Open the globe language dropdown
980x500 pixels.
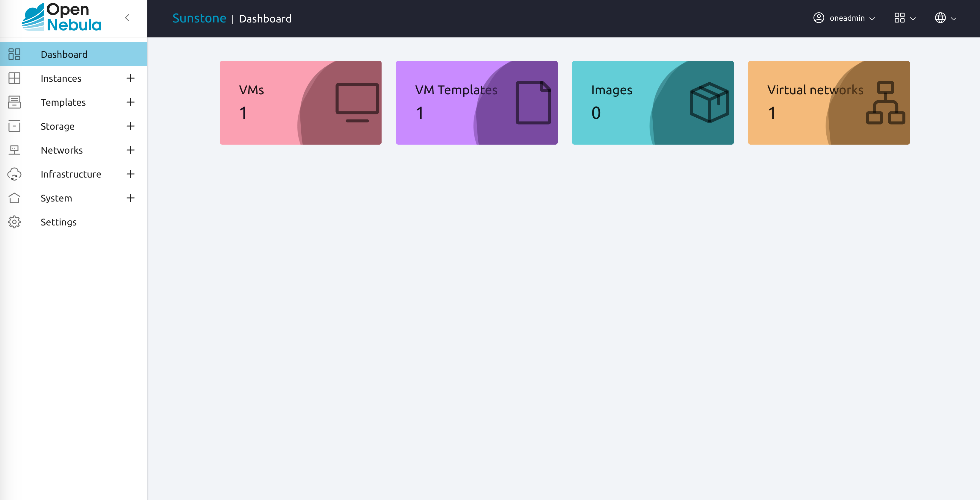(945, 18)
